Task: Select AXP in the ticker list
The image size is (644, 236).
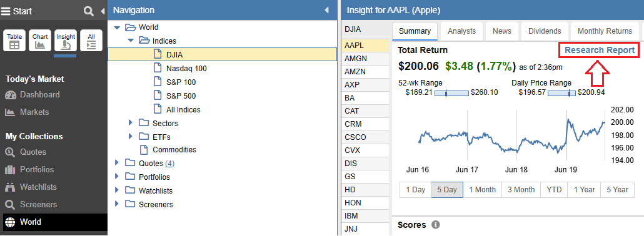Action: [365, 84]
